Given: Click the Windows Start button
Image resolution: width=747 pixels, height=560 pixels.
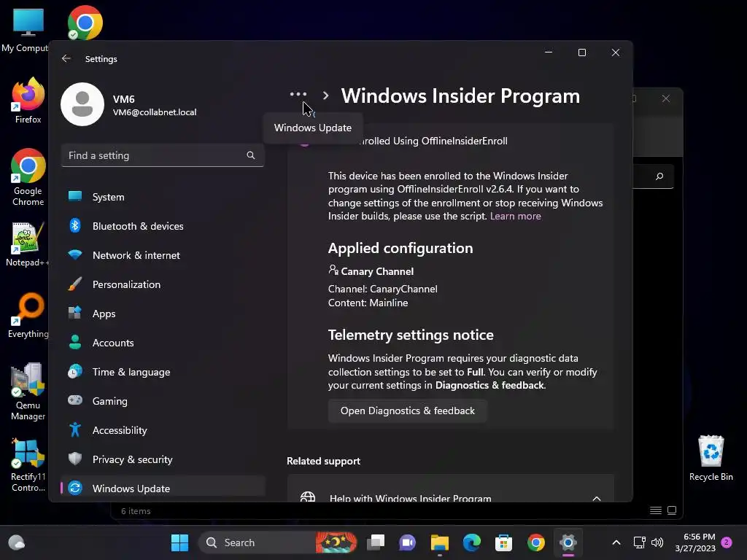Looking at the screenshot, I should point(179,542).
